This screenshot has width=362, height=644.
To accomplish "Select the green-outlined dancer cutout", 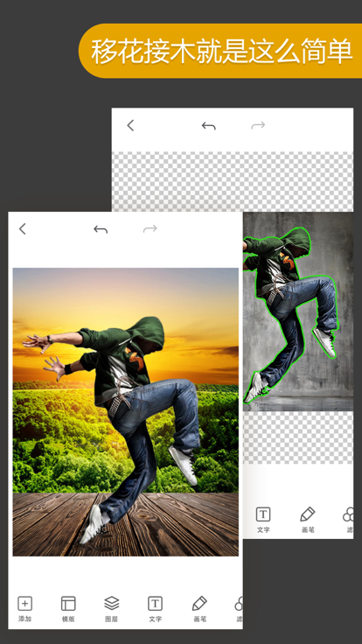I will point(291,312).
